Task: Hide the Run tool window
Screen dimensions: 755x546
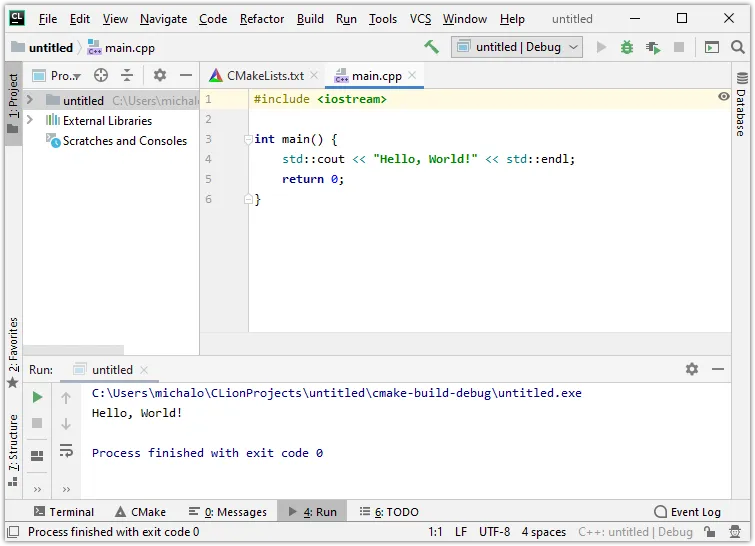Action: pyautogui.click(x=718, y=369)
